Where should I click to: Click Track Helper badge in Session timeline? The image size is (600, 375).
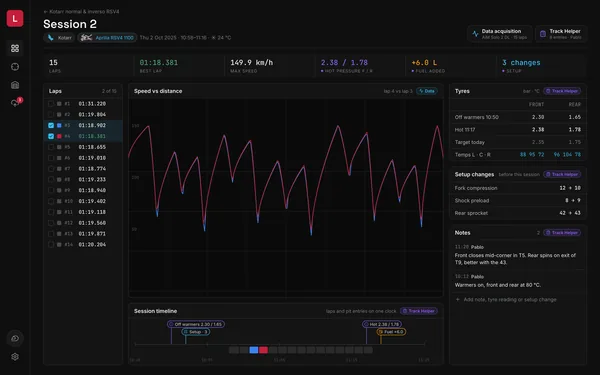coord(419,311)
